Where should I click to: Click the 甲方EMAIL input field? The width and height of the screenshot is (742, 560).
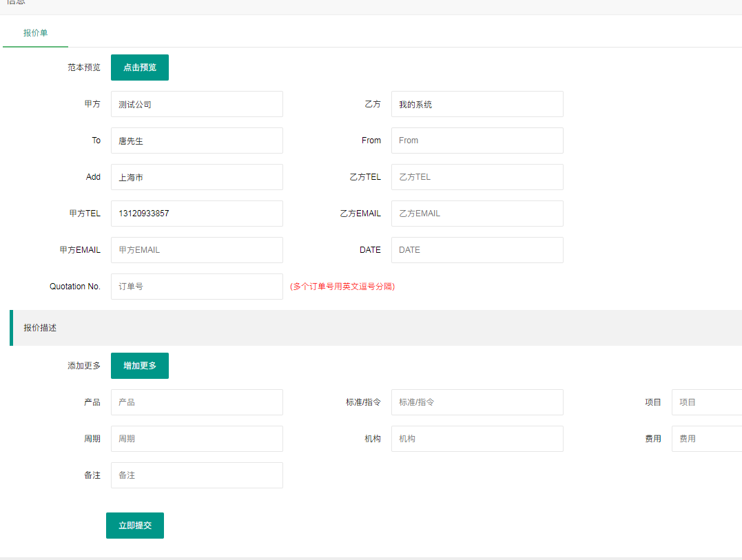pyautogui.click(x=196, y=250)
